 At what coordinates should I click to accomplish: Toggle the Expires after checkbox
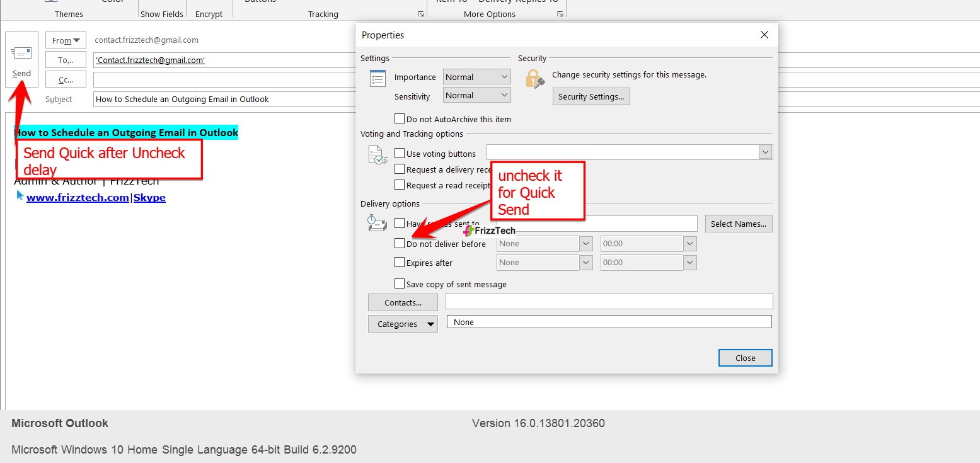pyautogui.click(x=399, y=262)
